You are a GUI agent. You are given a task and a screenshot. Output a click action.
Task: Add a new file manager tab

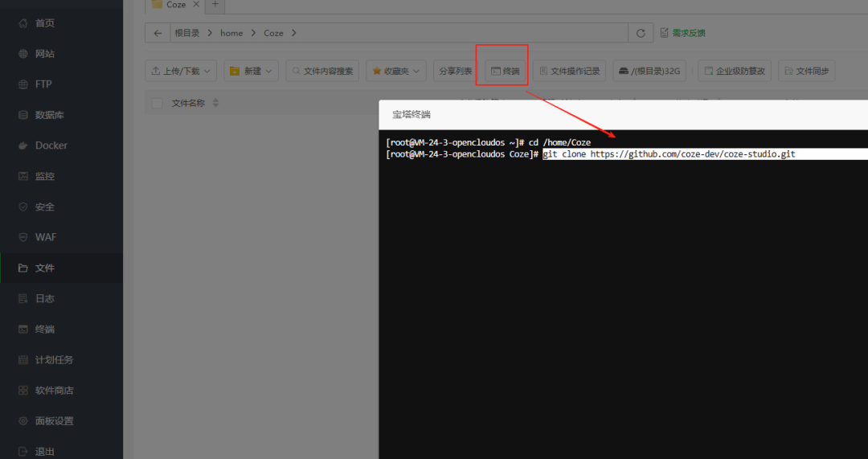point(215,5)
